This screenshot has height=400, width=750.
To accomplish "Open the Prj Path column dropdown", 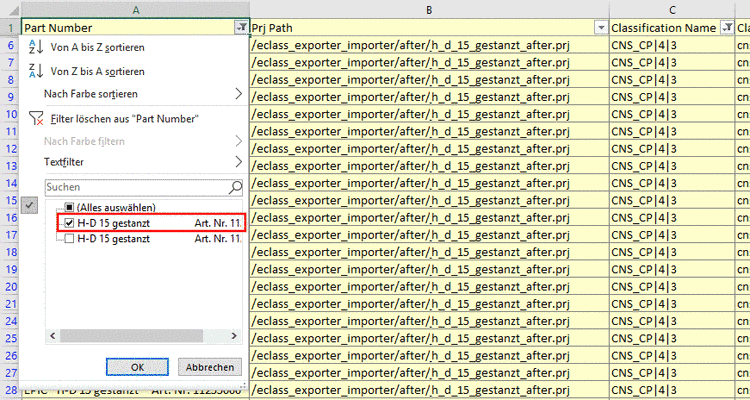I will (601, 28).
